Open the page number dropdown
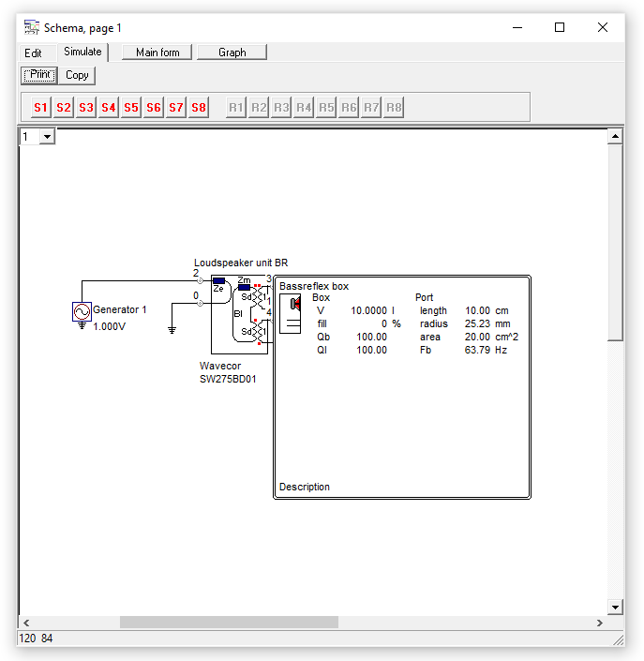This screenshot has width=644, height=661. coord(47,137)
